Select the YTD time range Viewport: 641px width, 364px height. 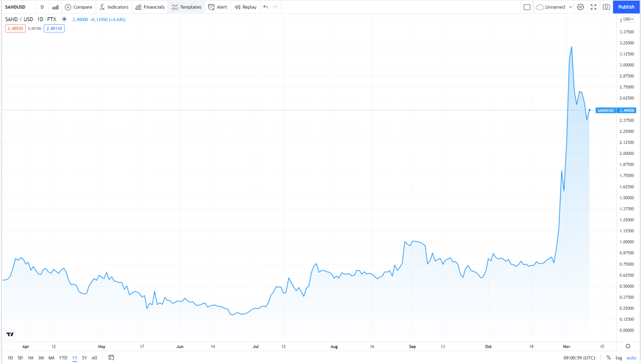point(63,358)
